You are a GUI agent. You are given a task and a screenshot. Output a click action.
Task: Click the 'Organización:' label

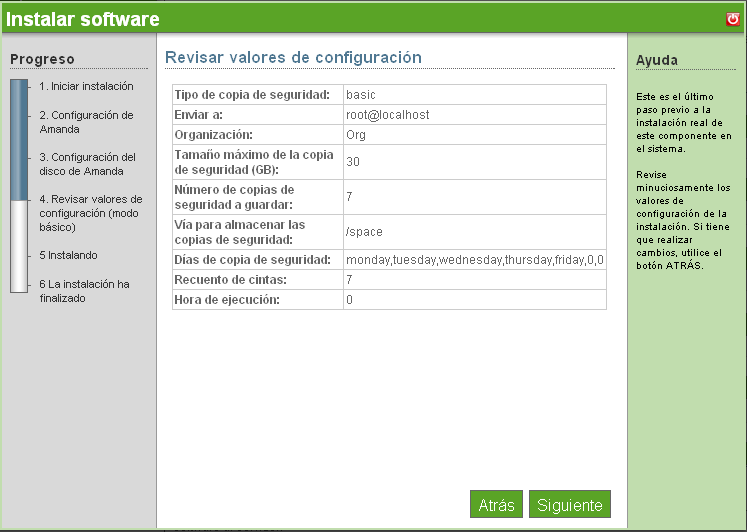click(213, 135)
